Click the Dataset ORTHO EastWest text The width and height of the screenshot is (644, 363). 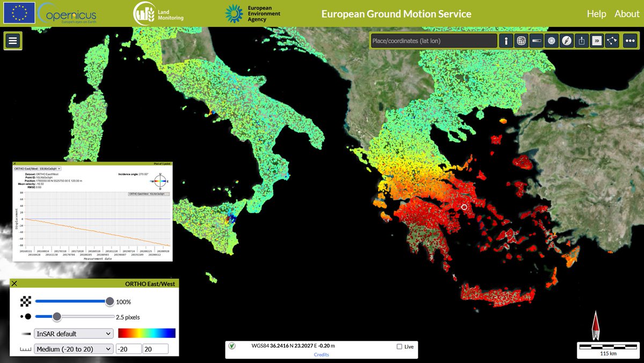click(42, 174)
